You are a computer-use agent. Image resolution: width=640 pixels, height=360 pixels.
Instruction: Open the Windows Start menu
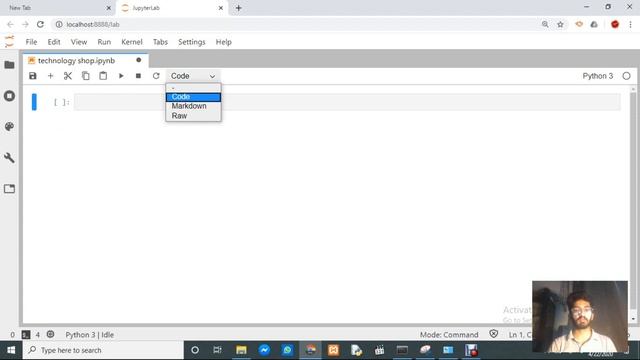(x=11, y=350)
